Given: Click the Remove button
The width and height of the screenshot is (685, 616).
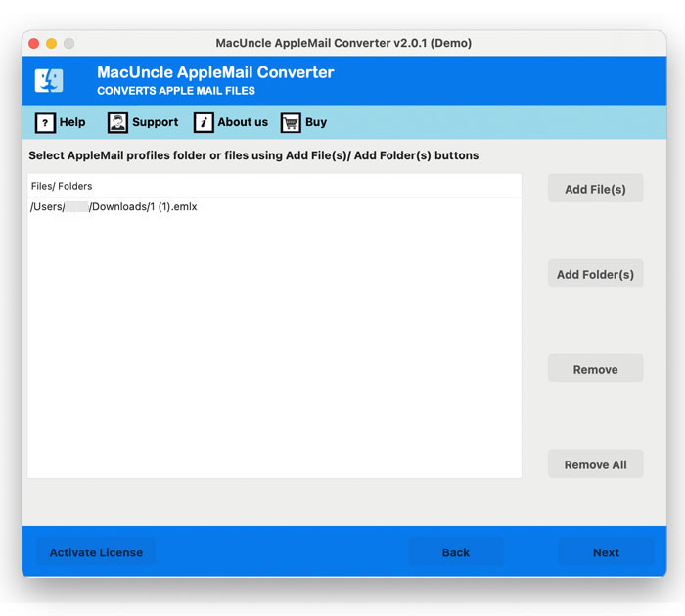Looking at the screenshot, I should 595,369.
